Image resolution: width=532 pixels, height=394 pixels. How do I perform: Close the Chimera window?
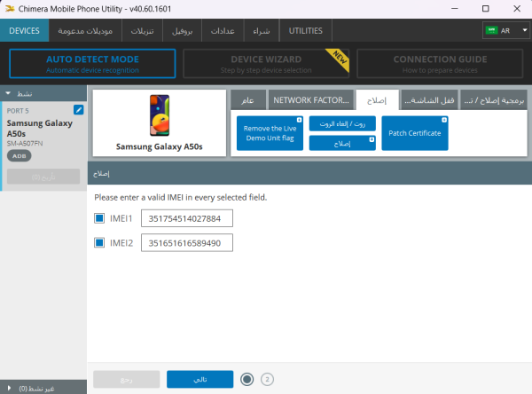pos(517,9)
